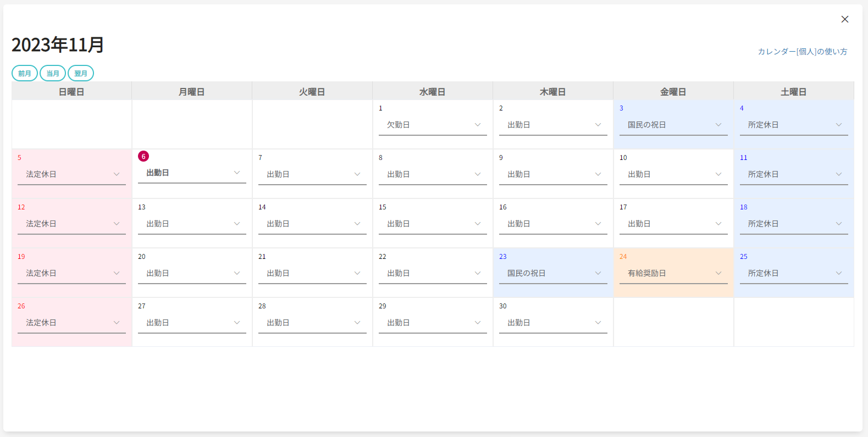The width and height of the screenshot is (868, 437).
Task: Advance to next month with 翌月
Action: 81,73
